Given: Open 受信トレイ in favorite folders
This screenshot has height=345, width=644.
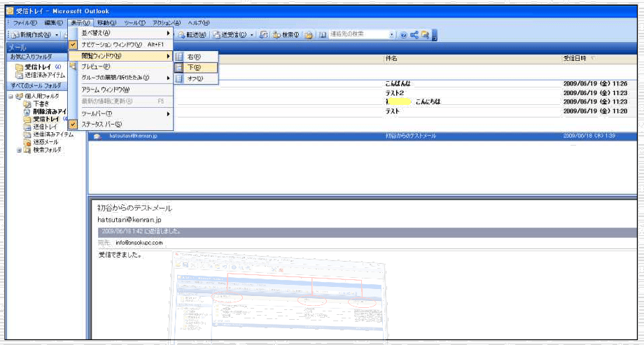Looking at the screenshot, I should (38, 67).
